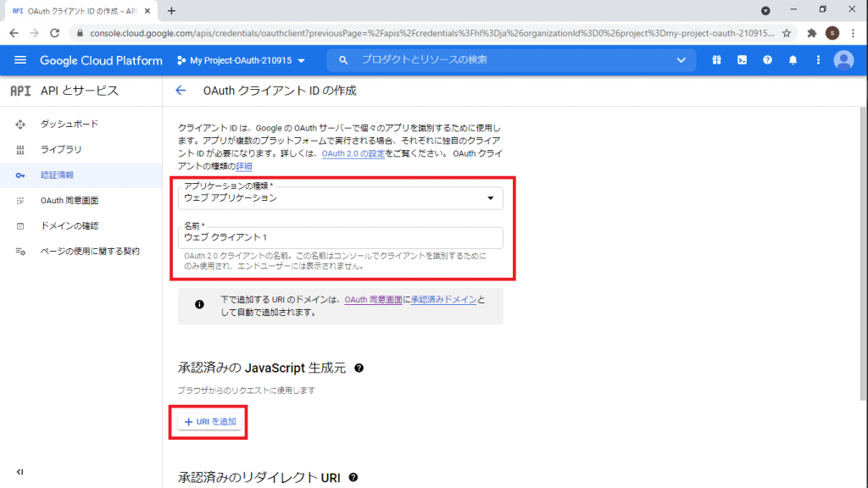868x488 pixels.
Task: Open the アプリケーションの種類 dropdown
Action: point(490,196)
